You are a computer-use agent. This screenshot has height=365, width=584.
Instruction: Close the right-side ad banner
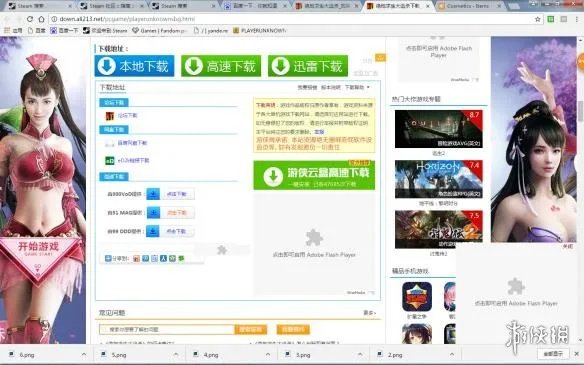coord(568,247)
